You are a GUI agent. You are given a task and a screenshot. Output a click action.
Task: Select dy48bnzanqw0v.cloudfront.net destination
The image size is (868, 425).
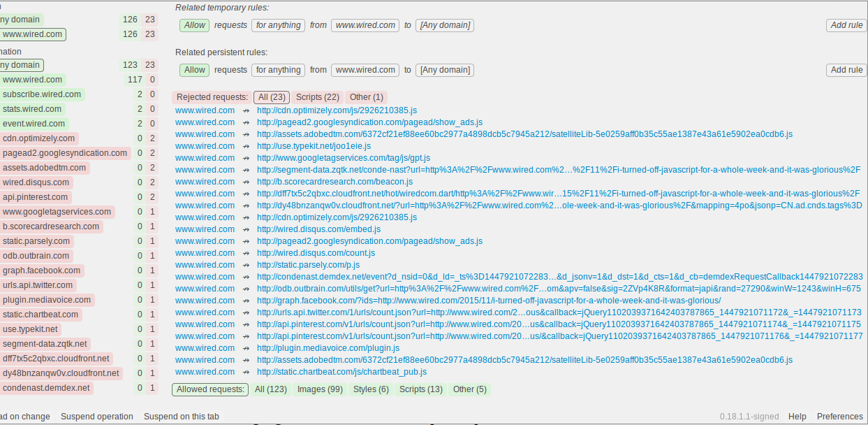coord(61,373)
